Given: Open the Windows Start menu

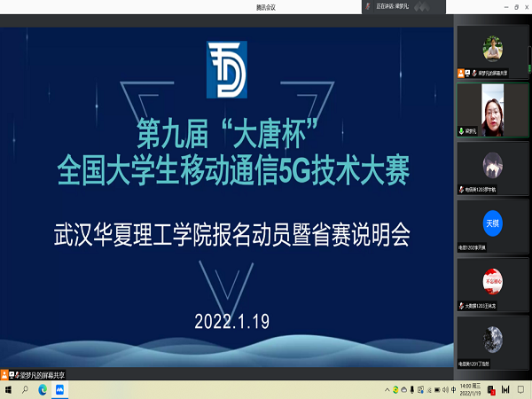Looking at the screenshot, I should point(8,390).
